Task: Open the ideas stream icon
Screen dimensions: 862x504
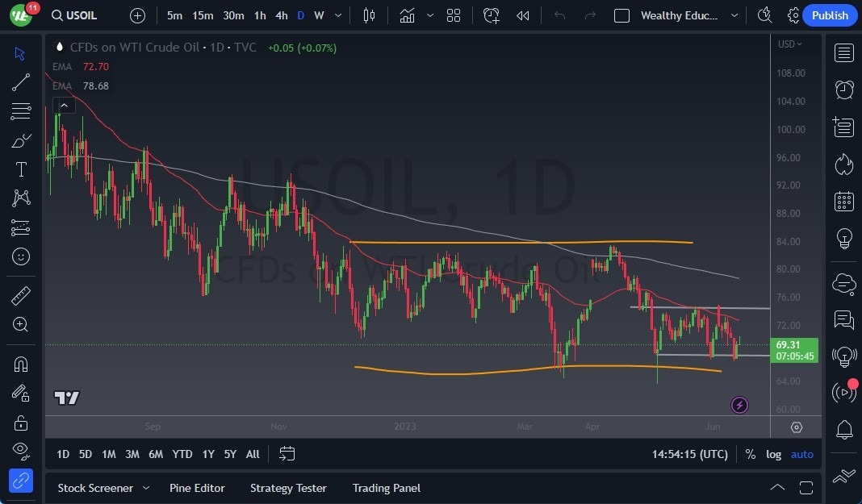Action: (844, 357)
